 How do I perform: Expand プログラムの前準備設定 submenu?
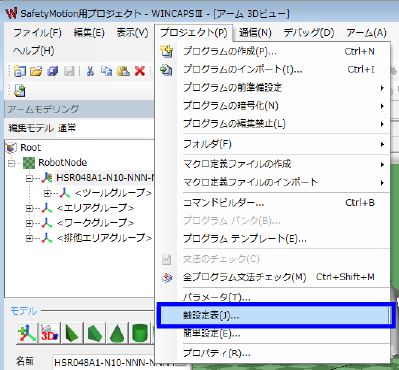click(x=273, y=88)
